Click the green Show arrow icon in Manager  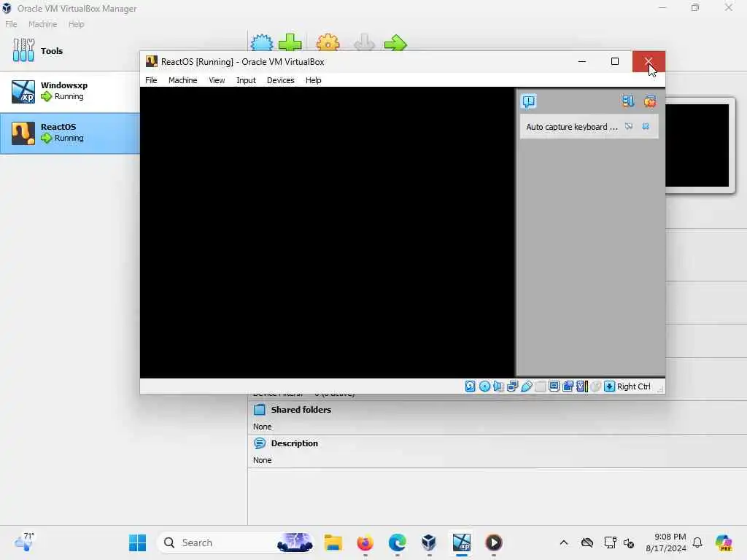(395, 43)
